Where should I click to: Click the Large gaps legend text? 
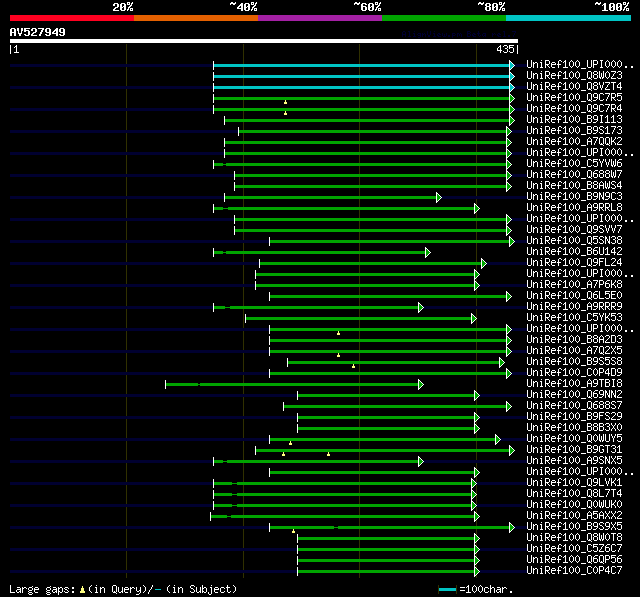point(123,590)
